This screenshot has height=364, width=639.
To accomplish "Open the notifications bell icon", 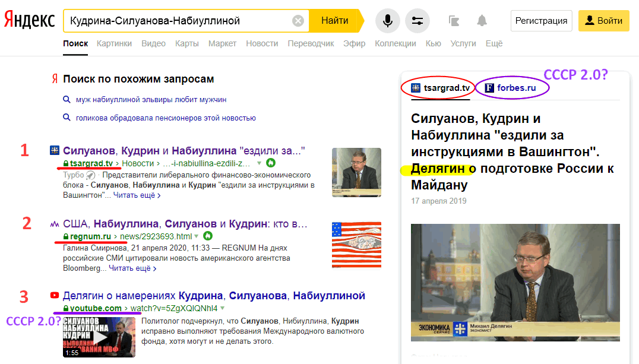I will 482,21.
